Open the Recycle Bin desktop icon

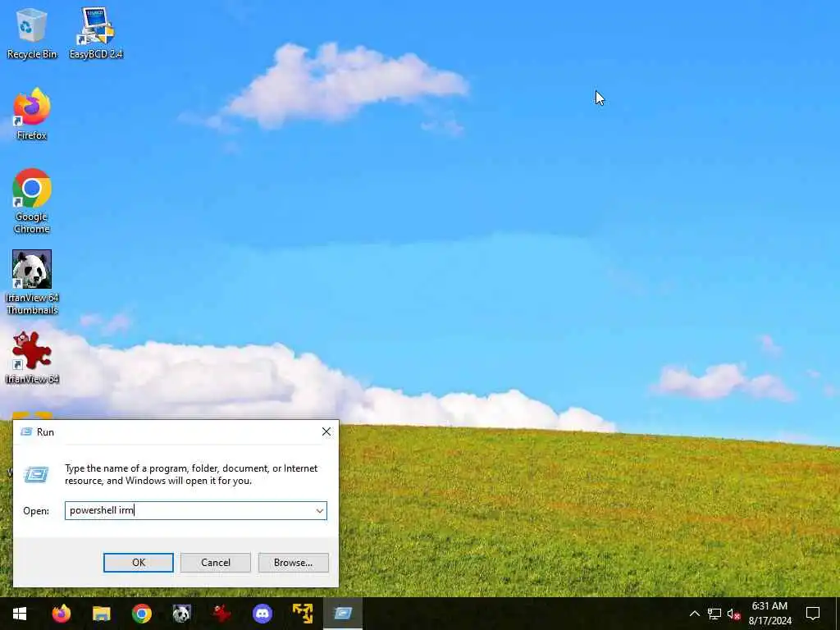pos(32,33)
